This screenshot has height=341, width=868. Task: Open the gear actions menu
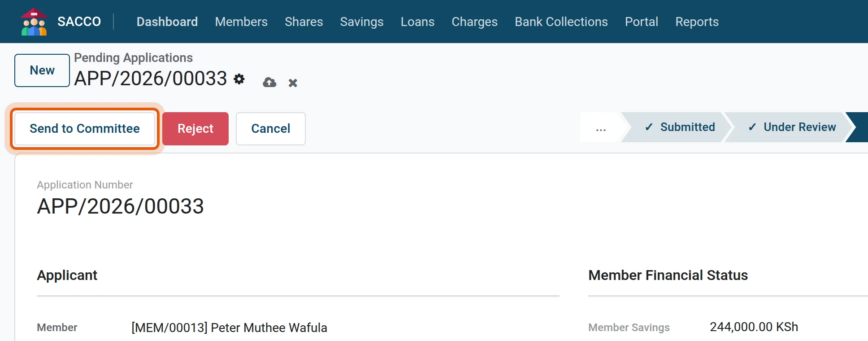(x=239, y=79)
